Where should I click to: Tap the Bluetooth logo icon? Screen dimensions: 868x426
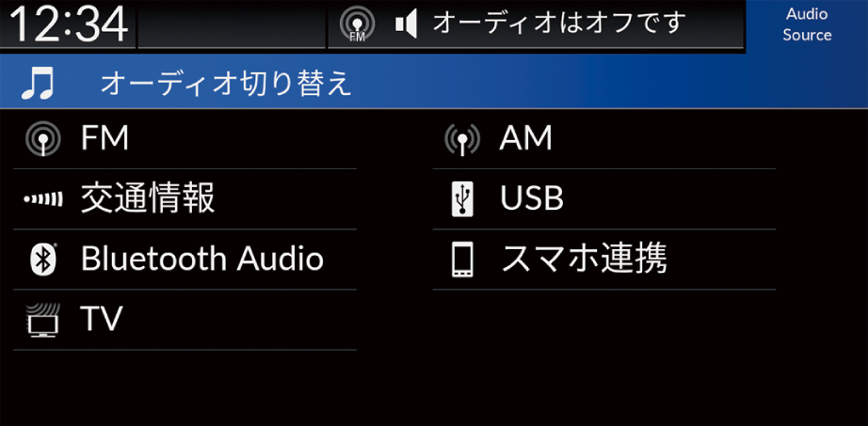coord(43,259)
